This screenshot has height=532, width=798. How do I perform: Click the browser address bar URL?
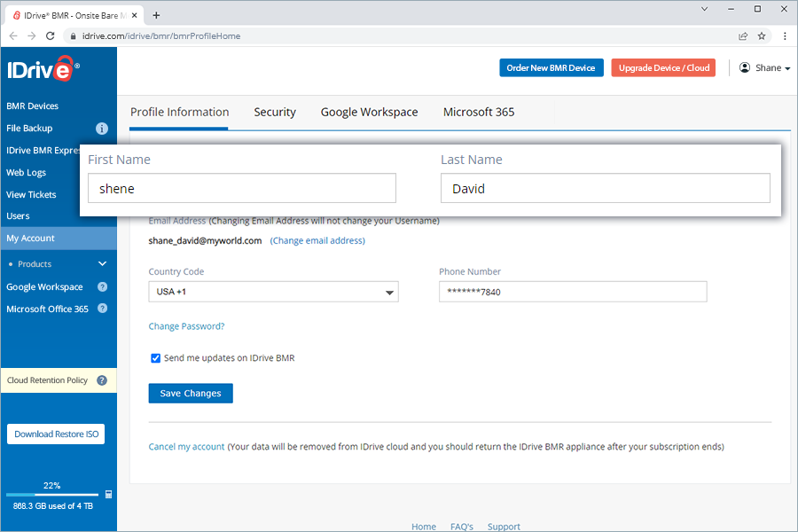point(161,36)
